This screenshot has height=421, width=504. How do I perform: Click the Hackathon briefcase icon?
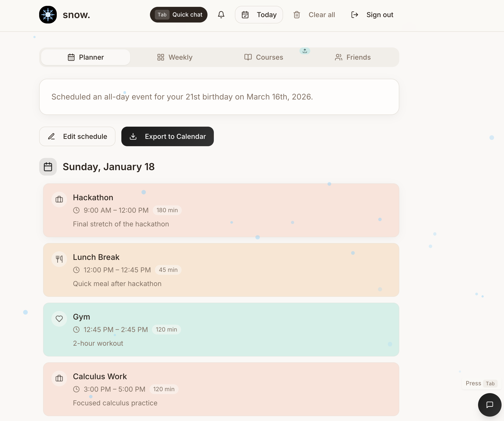(59, 199)
